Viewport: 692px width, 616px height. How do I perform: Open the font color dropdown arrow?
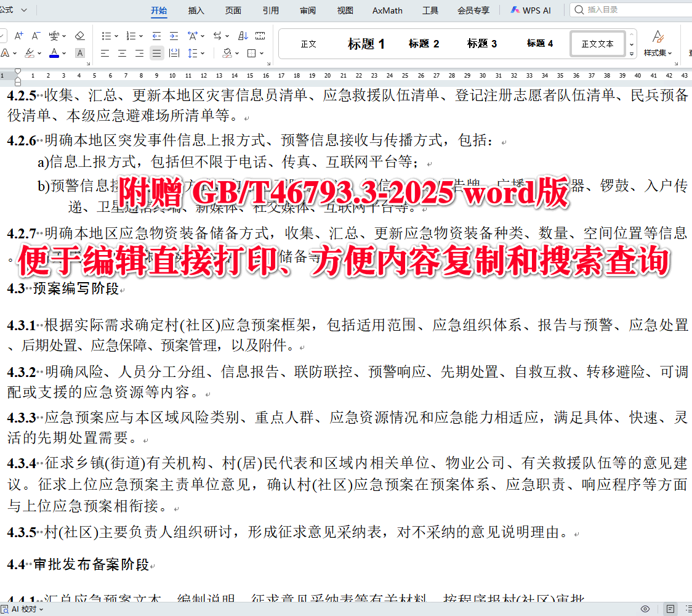pyautogui.click(x=63, y=52)
